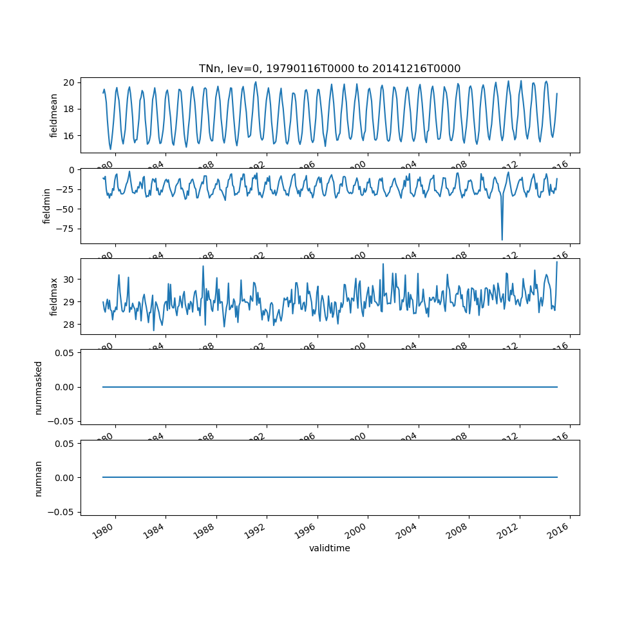Click the deep negative spike in fieldmin plot
Screen dimensions: 644x644
tap(502, 239)
